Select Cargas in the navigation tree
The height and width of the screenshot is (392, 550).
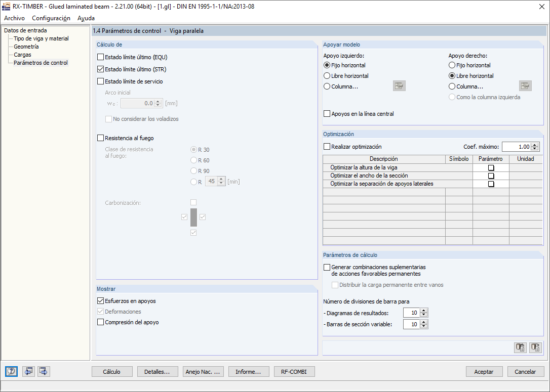point(22,55)
